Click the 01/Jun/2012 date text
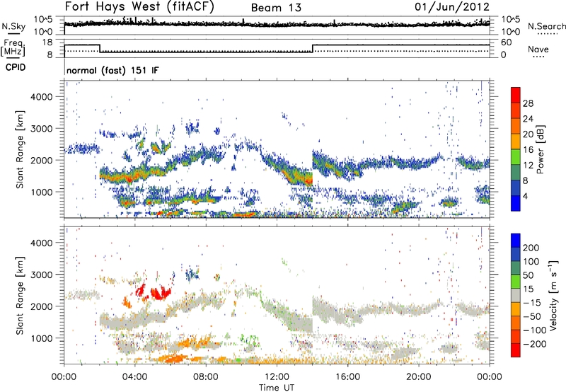566x392 pixels. click(452, 7)
